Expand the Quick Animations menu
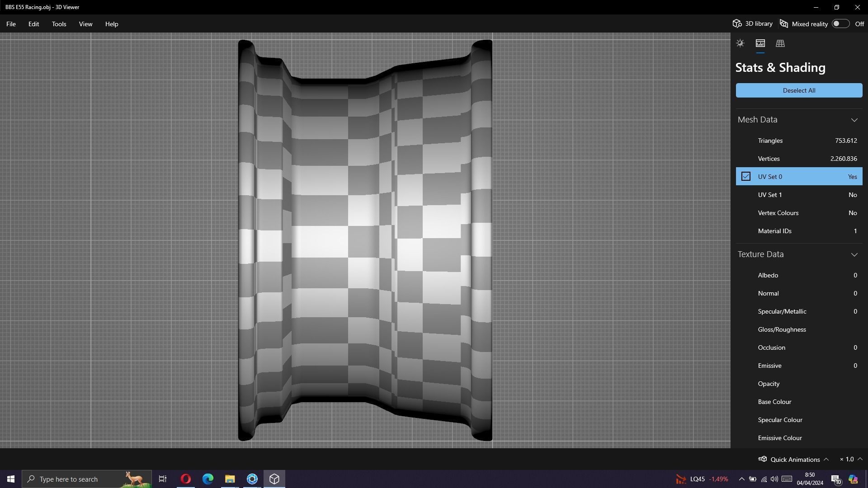This screenshot has height=488, width=868. [x=826, y=459]
